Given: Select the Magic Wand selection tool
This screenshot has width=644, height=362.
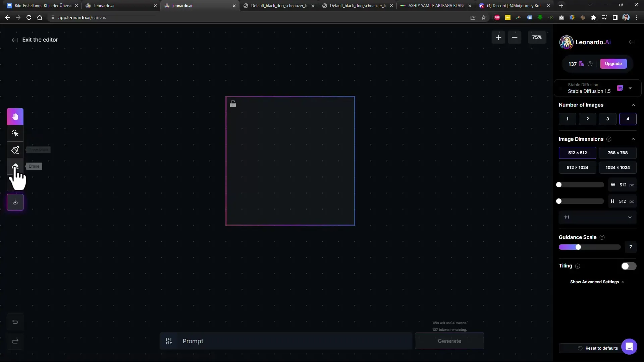Looking at the screenshot, I should pyautogui.click(x=15, y=133).
